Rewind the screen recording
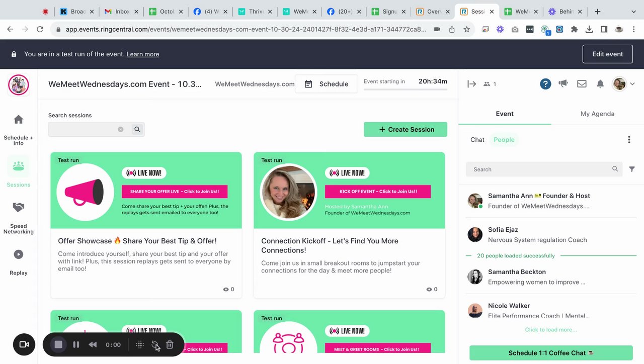Image resolution: width=644 pixels, height=364 pixels. [93, 344]
